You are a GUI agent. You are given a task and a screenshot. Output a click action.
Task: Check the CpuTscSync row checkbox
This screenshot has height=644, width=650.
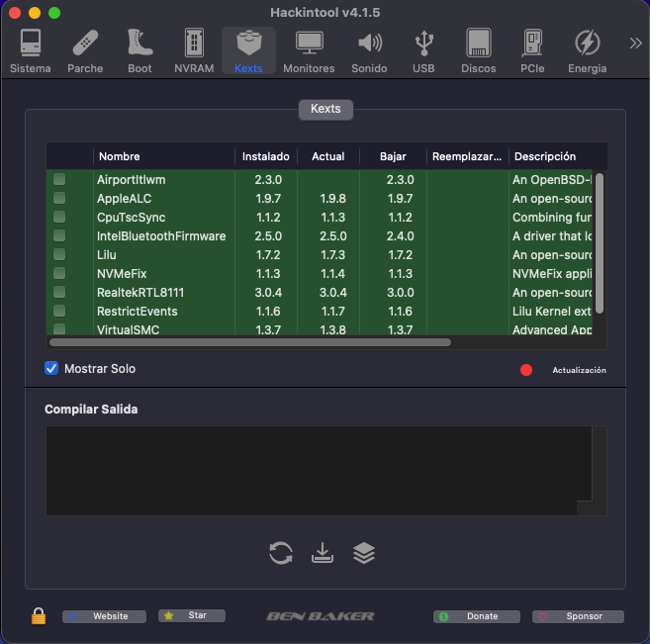click(x=59, y=217)
